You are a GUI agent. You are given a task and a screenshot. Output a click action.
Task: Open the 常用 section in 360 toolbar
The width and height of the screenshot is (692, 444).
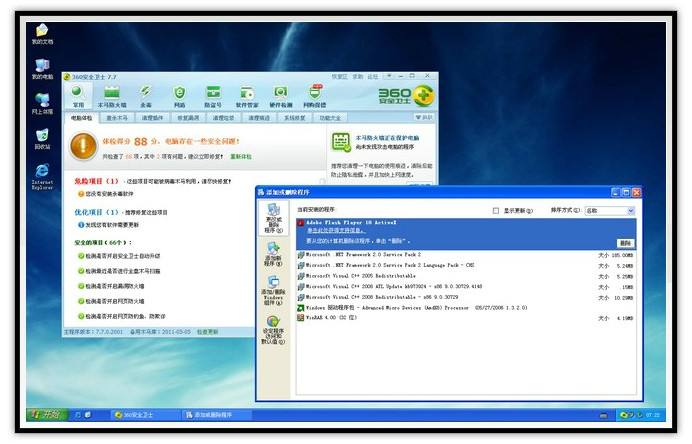coord(78,96)
